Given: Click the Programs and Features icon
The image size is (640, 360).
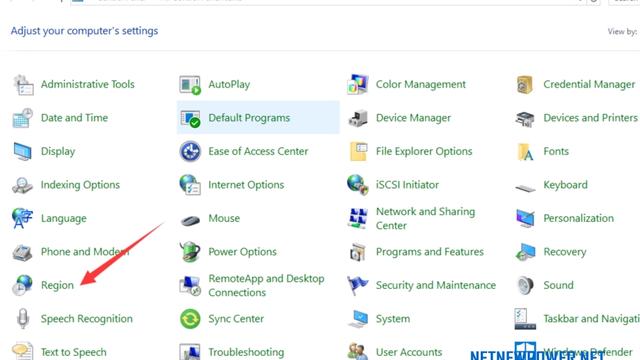Looking at the screenshot, I should pyautogui.click(x=358, y=252).
